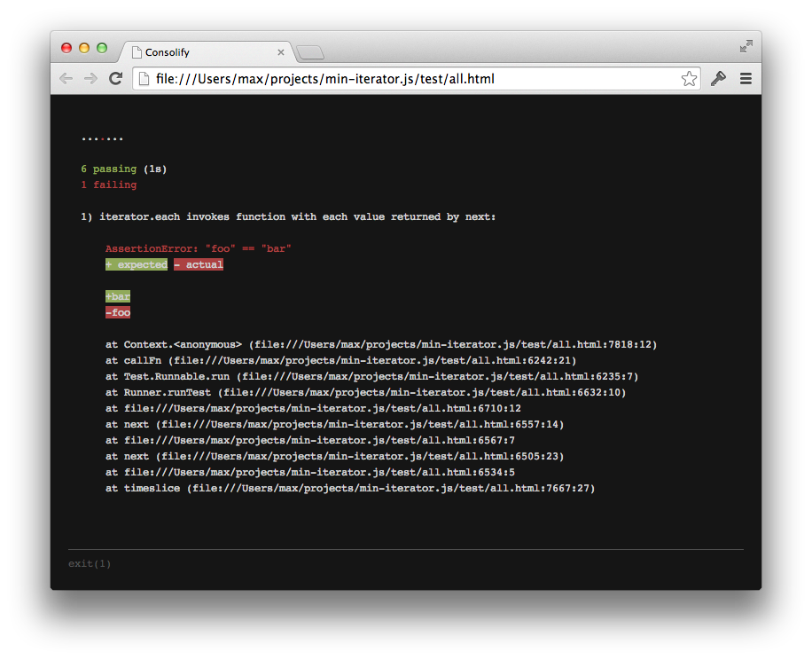This screenshot has height=660, width=812.
Task: Click the test progress dots row
Action: click(x=102, y=139)
